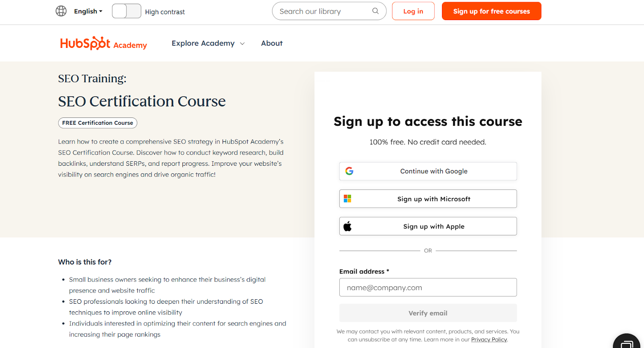The height and width of the screenshot is (348, 644).
Task: Click Sign up for free courses
Action: (491, 11)
